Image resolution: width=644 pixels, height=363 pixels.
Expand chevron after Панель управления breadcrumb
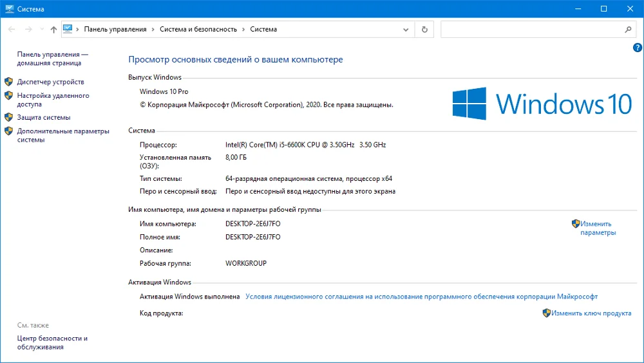click(x=153, y=29)
